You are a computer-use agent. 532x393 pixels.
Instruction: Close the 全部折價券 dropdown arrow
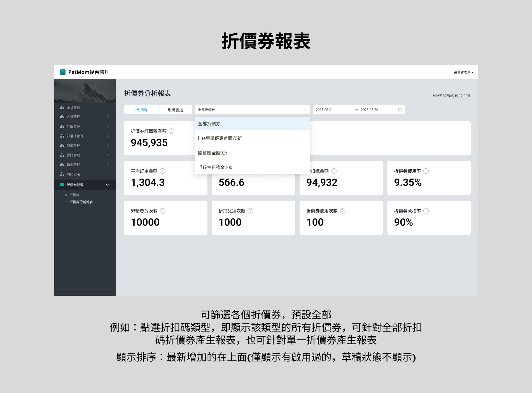tap(305, 110)
